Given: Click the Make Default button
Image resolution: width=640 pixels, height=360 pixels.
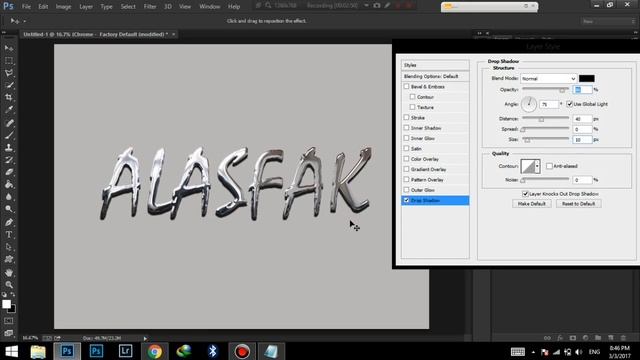Looking at the screenshot, I should tap(531, 204).
